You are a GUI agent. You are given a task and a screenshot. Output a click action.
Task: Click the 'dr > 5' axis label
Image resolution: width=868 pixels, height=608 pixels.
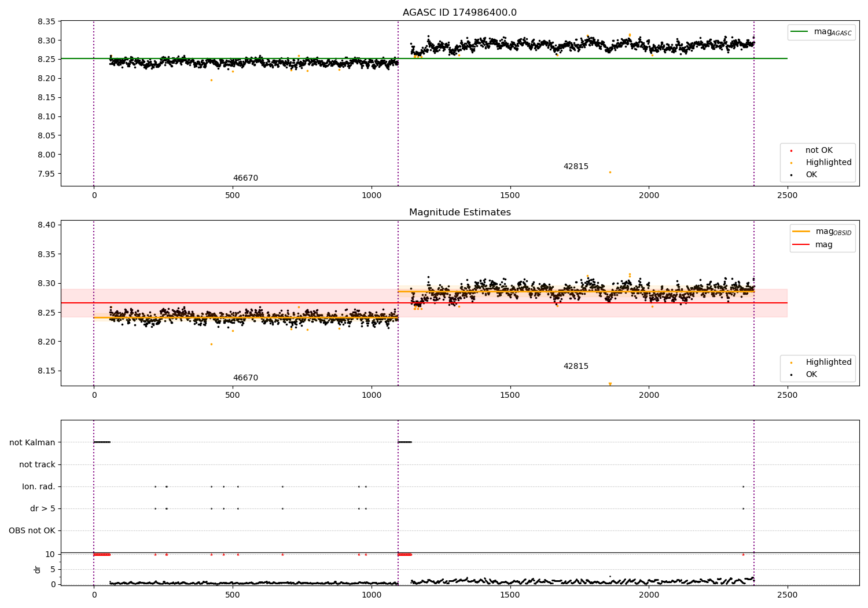[43, 508]
